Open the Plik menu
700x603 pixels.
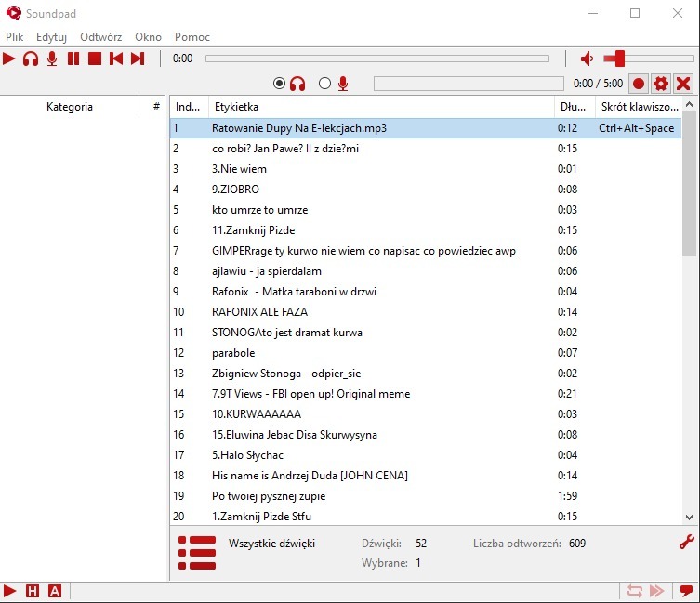pos(14,37)
